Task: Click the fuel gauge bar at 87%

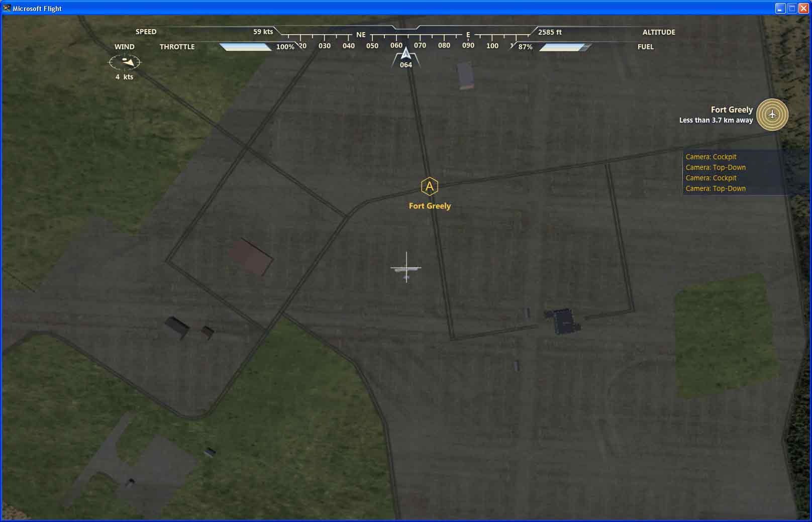Action: [565, 47]
